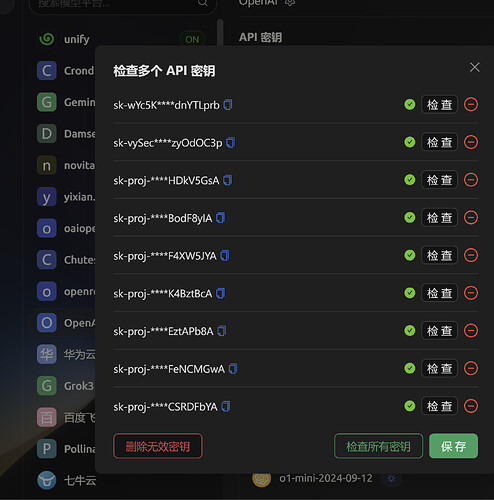Click 删除无效密钥 button
The width and height of the screenshot is (494, 500).
(158, 446)
